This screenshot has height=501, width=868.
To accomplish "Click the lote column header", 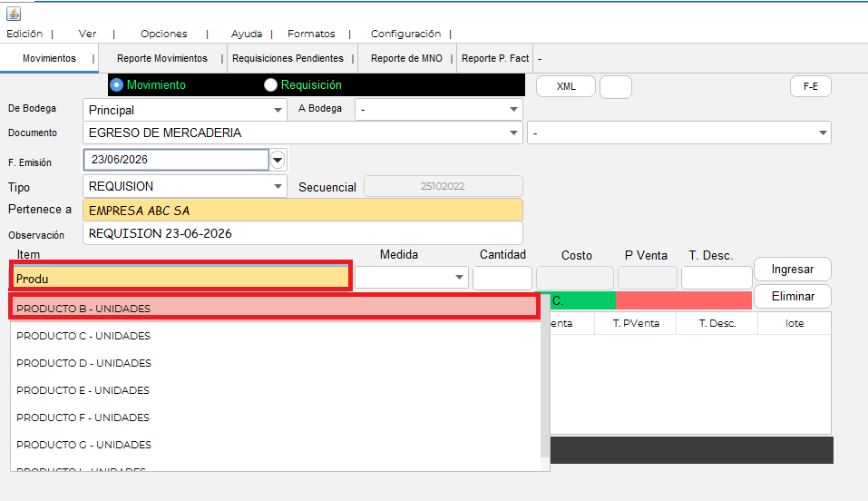I will [x=795, y=323].
